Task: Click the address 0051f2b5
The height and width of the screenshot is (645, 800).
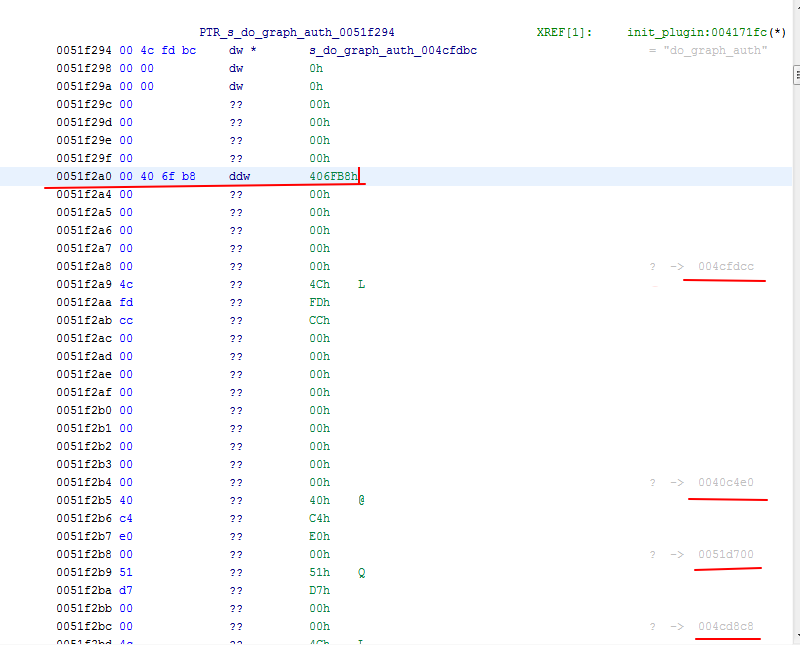Action: 84,500
